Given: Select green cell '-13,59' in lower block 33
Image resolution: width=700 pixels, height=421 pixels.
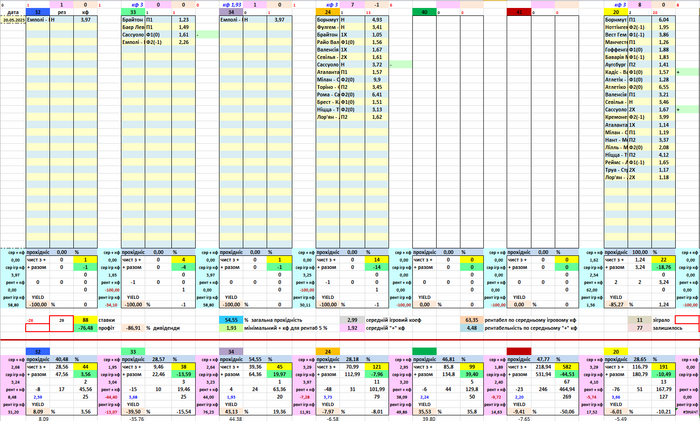Looking at the screenshot, I should (x=183, y=374).
